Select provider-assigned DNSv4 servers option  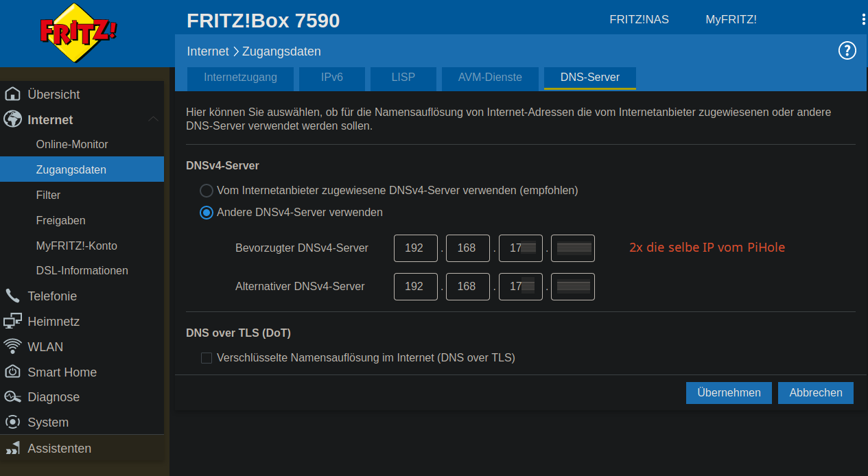click(x=207, y=190)
